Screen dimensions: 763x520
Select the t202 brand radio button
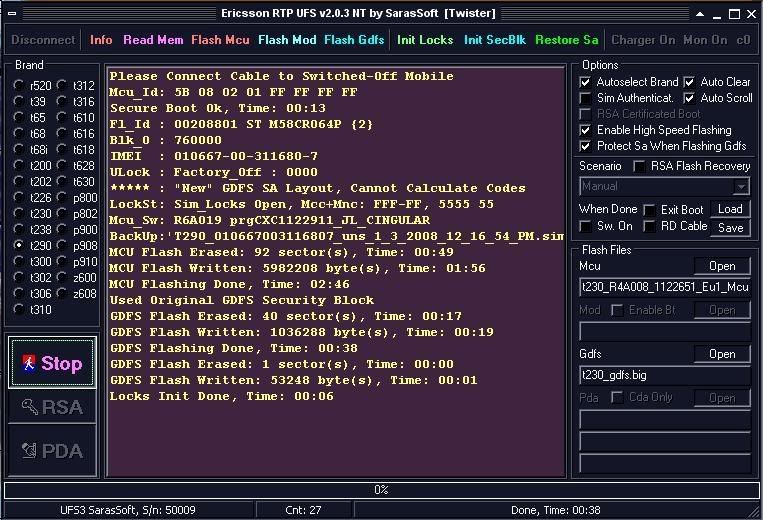(18, 181)
